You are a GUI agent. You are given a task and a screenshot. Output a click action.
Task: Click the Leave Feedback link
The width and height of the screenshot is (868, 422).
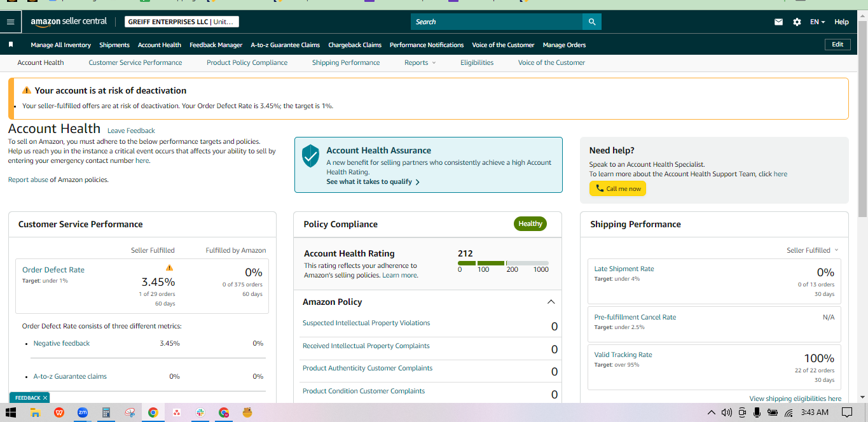(x=131, y=130)
